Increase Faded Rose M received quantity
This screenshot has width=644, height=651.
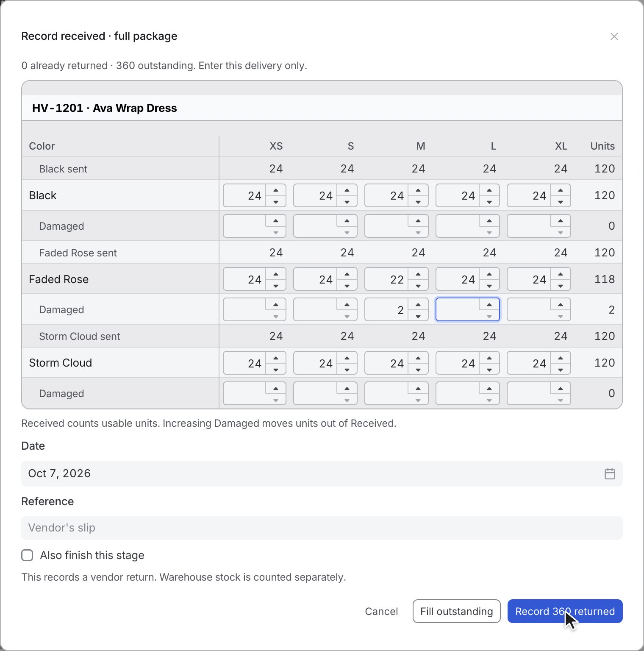(418, 274)
